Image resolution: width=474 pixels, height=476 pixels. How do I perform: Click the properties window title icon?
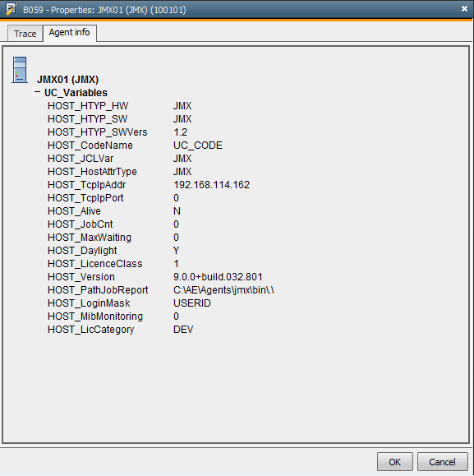(12, 9)
